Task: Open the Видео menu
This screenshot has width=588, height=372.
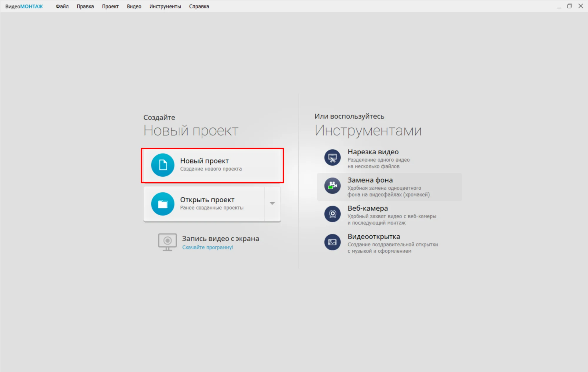Action: 134,6
